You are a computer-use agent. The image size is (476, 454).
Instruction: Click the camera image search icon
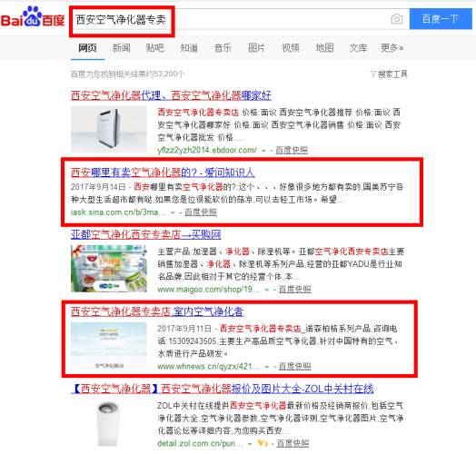(x=396, y=19)
